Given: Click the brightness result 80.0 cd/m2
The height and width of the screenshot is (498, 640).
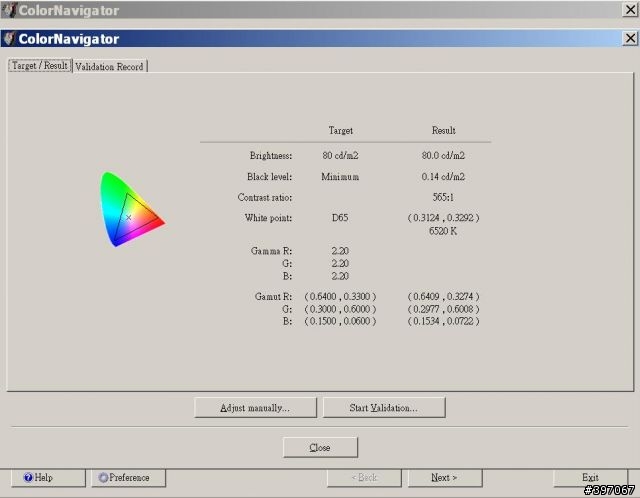Looking at the screenshot, I should [443, 156].
